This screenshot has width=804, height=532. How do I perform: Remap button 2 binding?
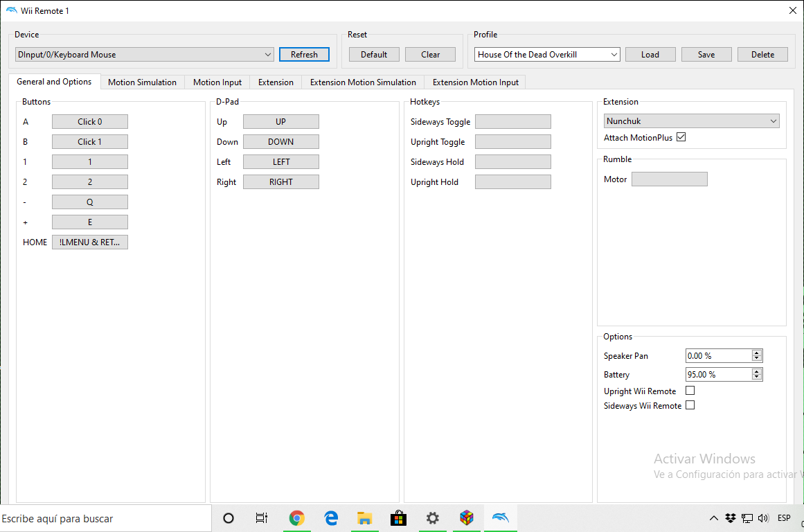click(x=90, y=181)
